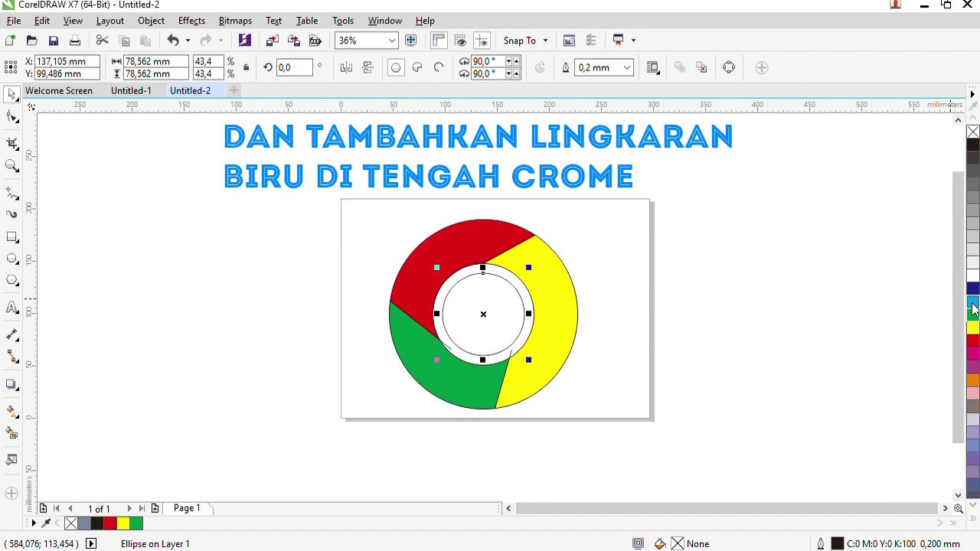Expand the outline width 0,2 mm dropdown
980x551 pixels.
pyautogui.click(x=627, y=67)
